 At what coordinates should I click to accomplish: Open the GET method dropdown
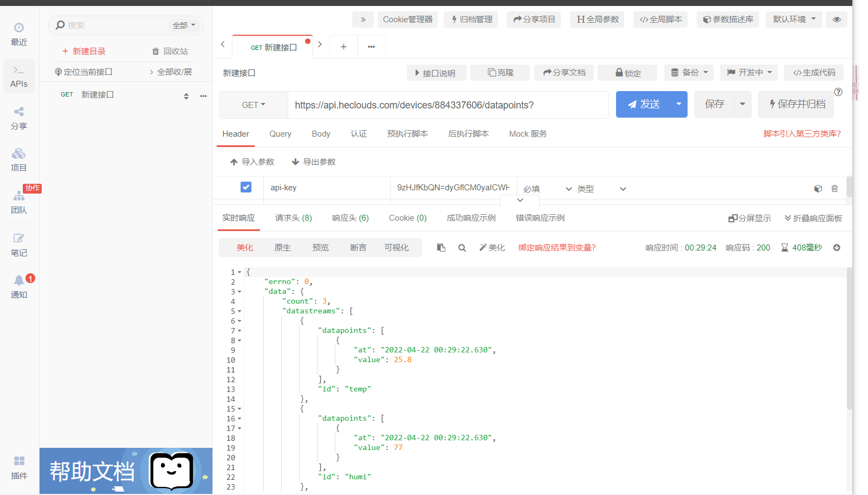(252, 105)
